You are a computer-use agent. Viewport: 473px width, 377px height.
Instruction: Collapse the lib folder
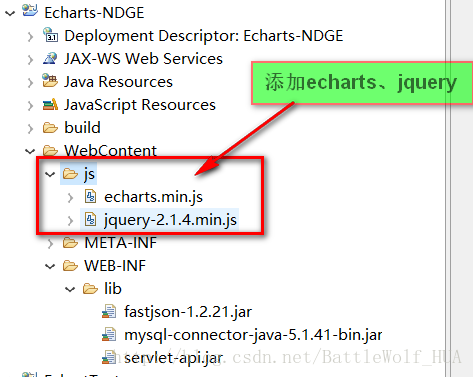[70, 289]
